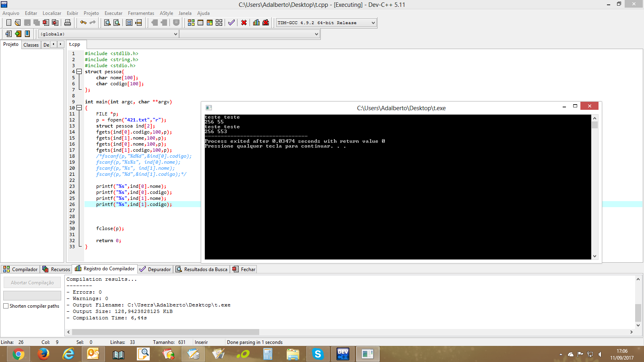Click the Rebuild All icon
This screenshot has height=362, width=644.
click(219, 23)
